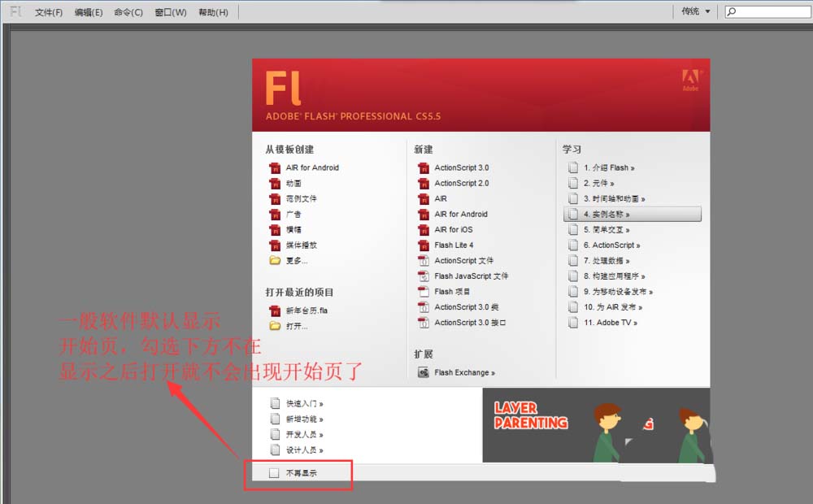Open the 编辑(E) menu
This screenshot has width=813, height=504.
(89, 12)
